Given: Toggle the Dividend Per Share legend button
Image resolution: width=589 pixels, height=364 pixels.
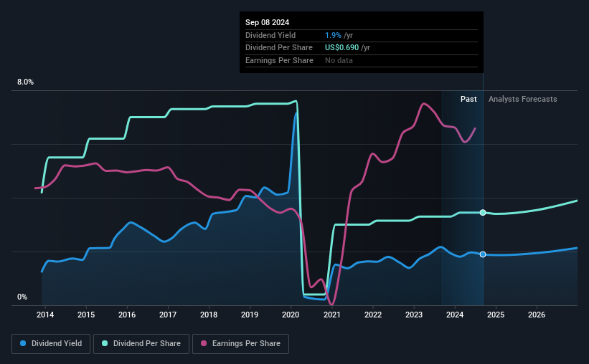Looking at the screenshot, I should 141,344.
